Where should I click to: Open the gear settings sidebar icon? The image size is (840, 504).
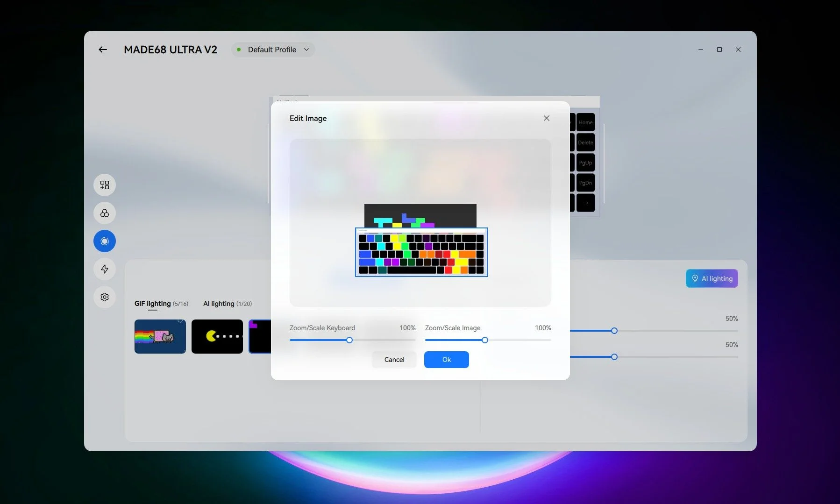click(105, 297)
